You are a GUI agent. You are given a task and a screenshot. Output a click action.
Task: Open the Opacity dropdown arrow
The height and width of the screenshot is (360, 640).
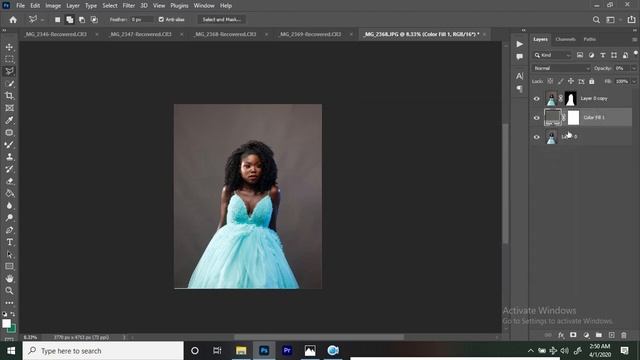pos(633,68)
